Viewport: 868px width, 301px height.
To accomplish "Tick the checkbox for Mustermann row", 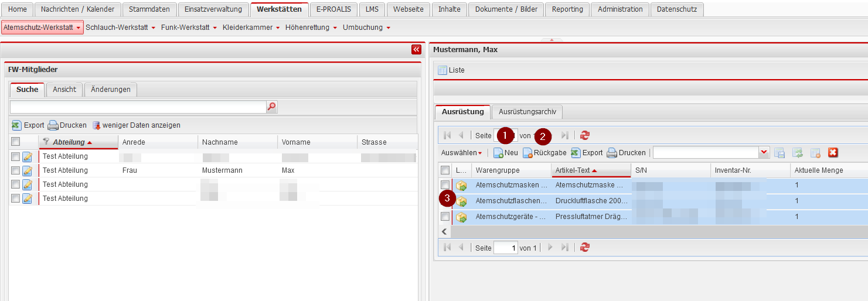I will tap(15, 170).
